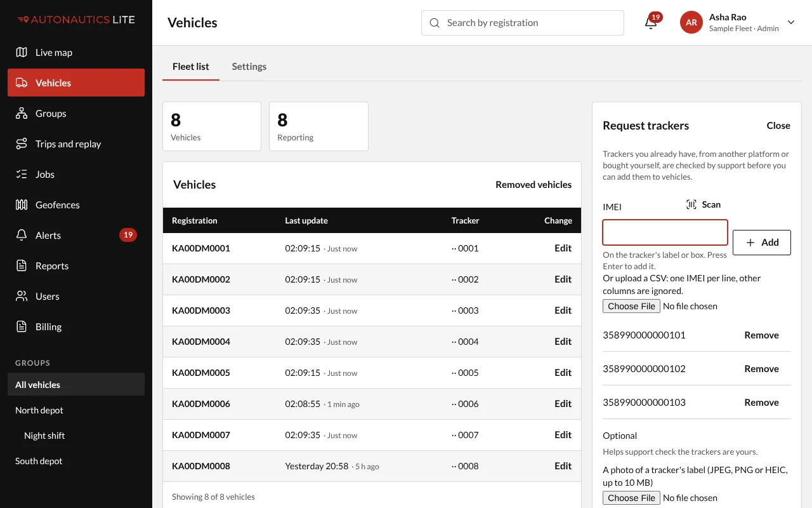Screen dimensions: 812x508
Task: Click the Add IMEI button
Action: coord(762,243)
